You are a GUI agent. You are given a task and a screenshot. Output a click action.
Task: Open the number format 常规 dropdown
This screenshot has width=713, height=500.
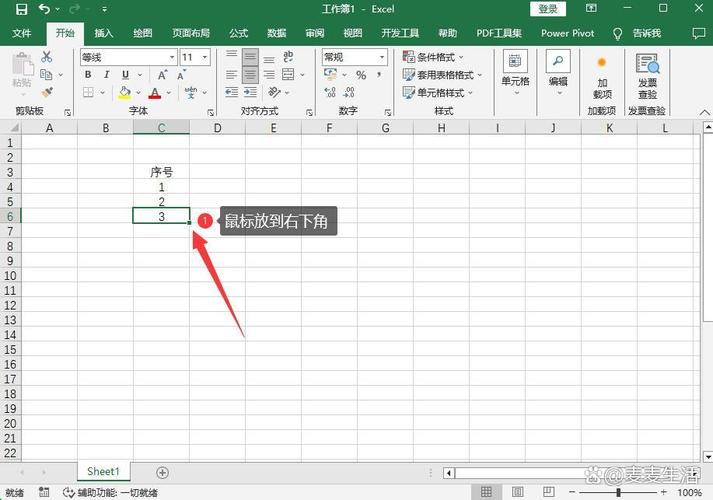tap(382, 57)
